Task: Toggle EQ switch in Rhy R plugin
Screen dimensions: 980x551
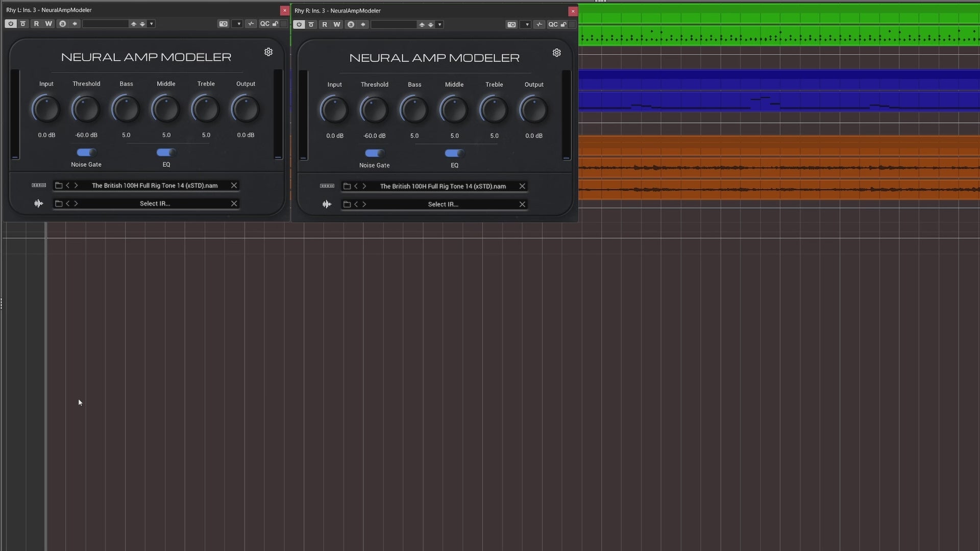Action: pos(454,153)
